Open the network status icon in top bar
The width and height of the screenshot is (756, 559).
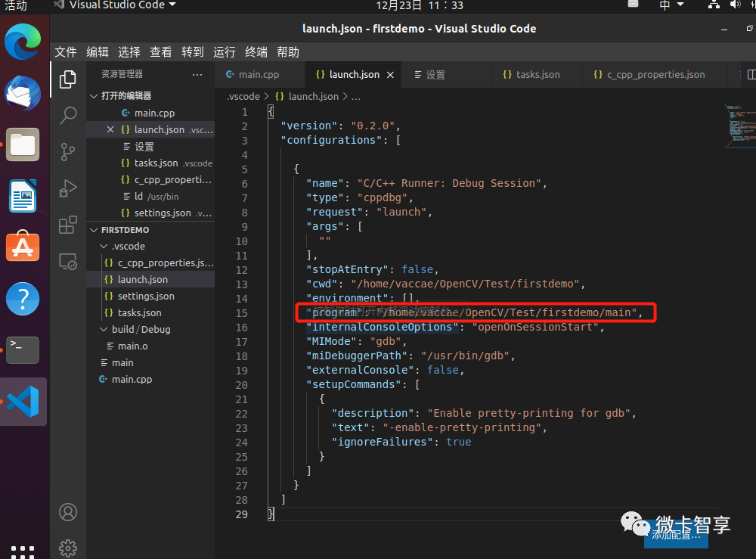coord(714,5)
